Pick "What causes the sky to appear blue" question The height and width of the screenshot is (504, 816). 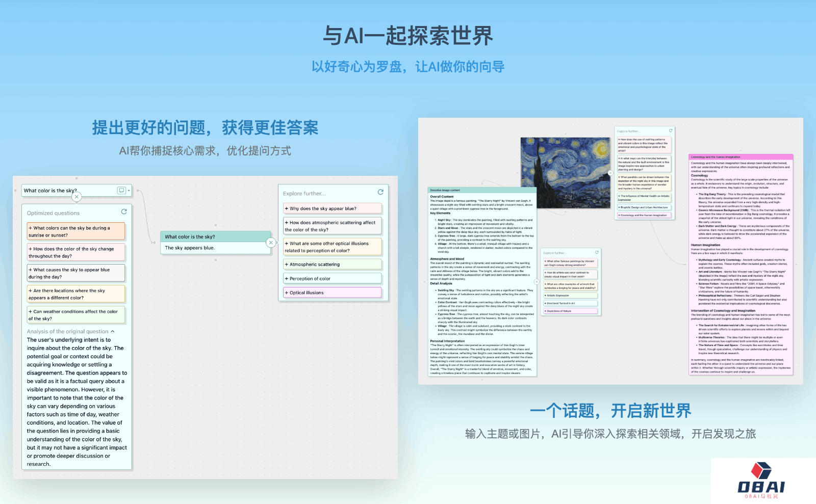(76, 273)
